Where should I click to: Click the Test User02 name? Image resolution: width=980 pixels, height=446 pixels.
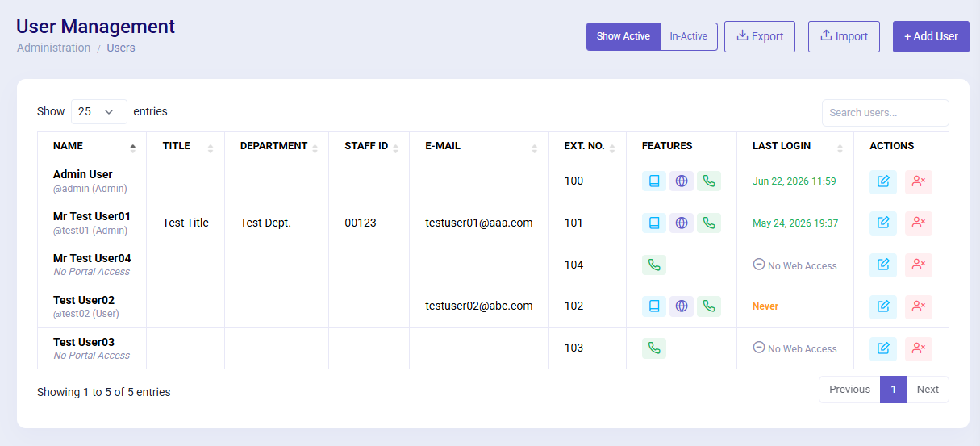click(84, 300)
